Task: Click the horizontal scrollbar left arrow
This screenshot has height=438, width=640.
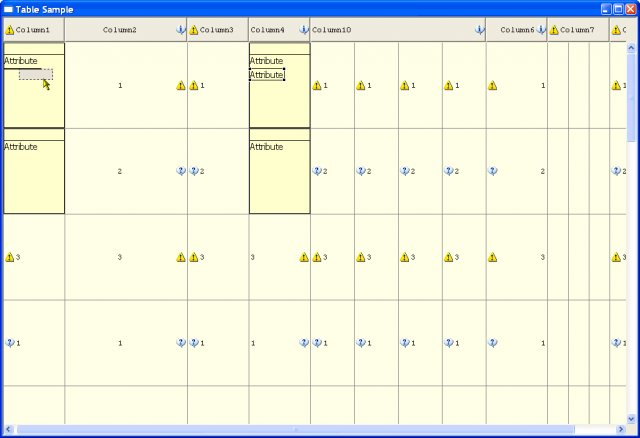Action: coord(8,429)
